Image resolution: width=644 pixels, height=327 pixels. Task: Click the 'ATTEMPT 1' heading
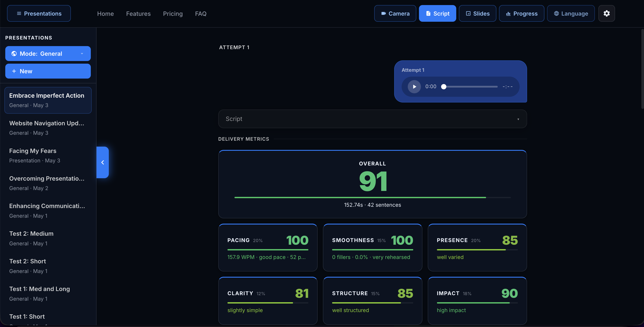234,47
